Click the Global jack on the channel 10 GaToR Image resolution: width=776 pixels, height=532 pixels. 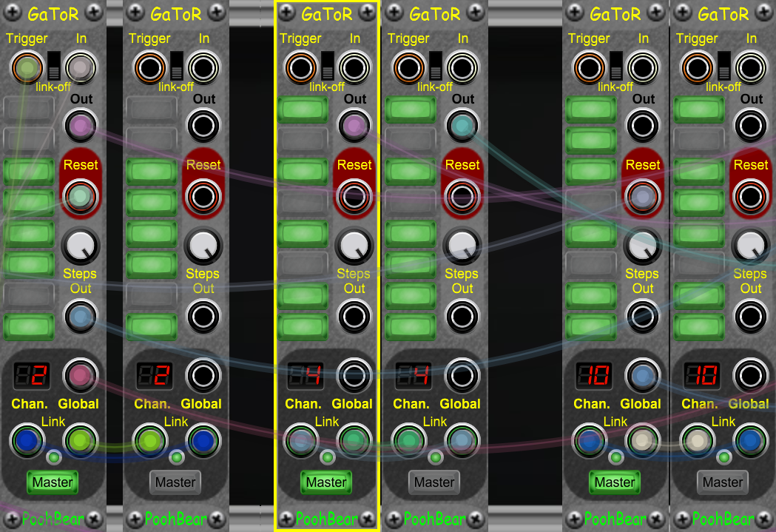click(x=642, y=375)
